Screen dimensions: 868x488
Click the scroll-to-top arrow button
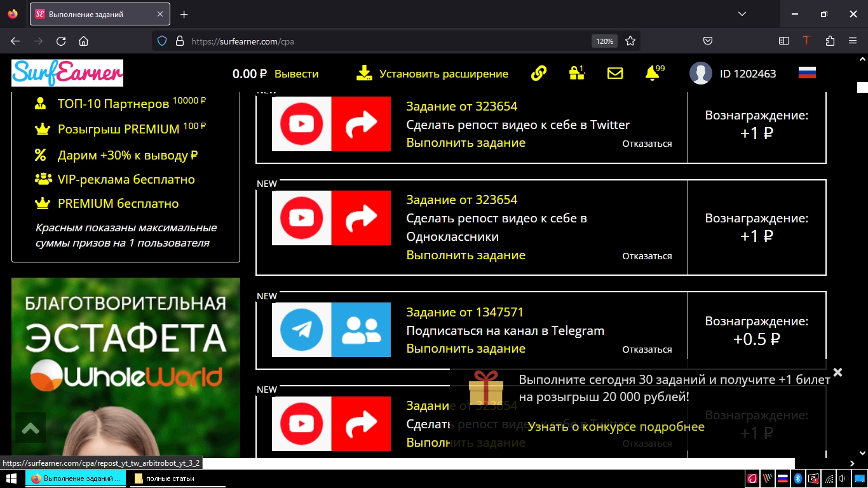31,428
